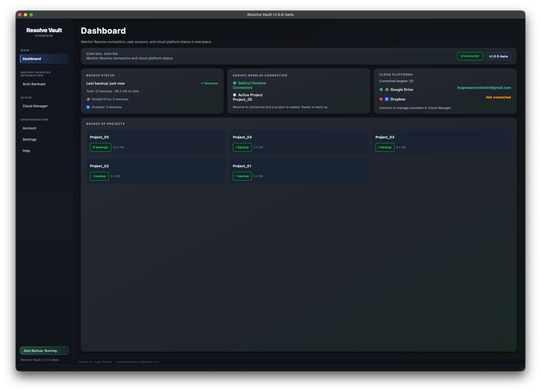Click the Success checkmark status
The image size is (541, 392).
click(x=209, y=83)
